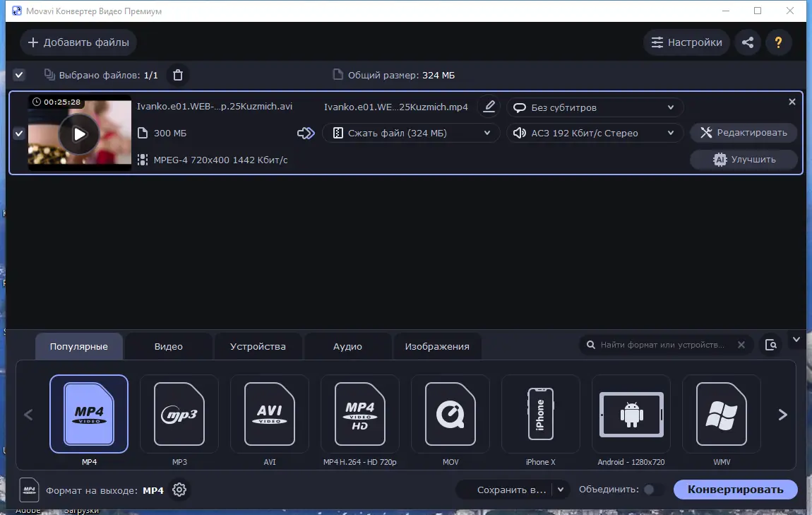Click the share icon in the top bar

pyautogui.click(x=747, y=42)
